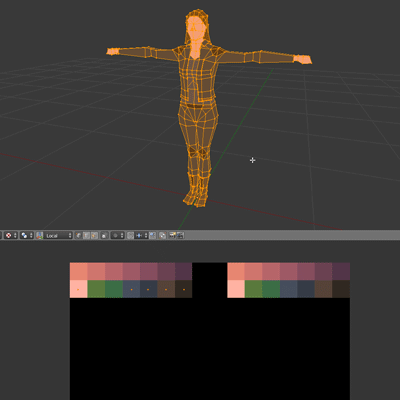Click the OpenGL render image icon
This screenshot has width=400, height=400.
172,235
